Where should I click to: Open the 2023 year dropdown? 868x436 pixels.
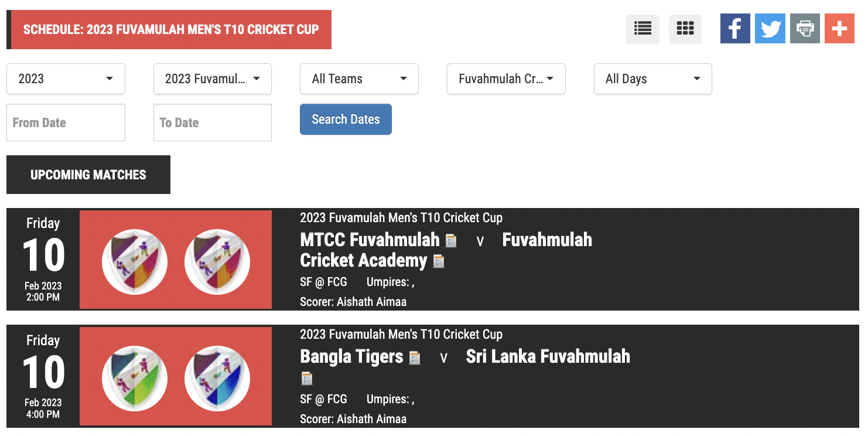click(x=66, y=79)
